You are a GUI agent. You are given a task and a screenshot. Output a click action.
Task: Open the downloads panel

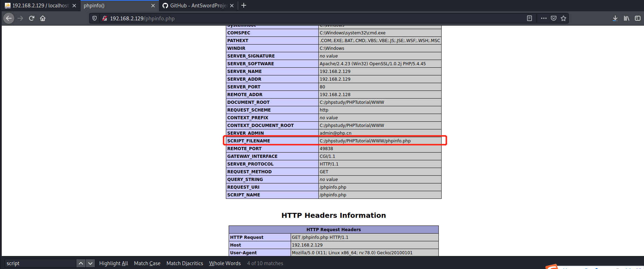click(x=615, y=18)
